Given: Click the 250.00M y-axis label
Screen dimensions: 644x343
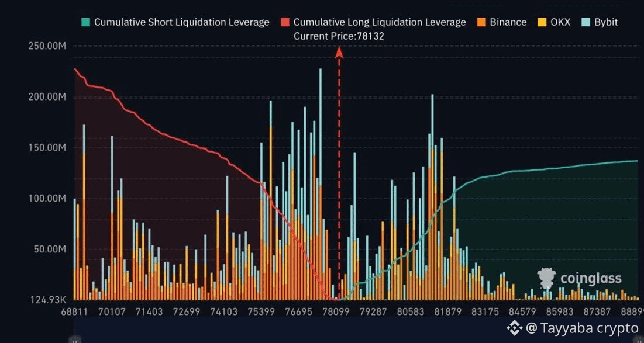Looking at the screenshot, I should click(x=47, y=46).
